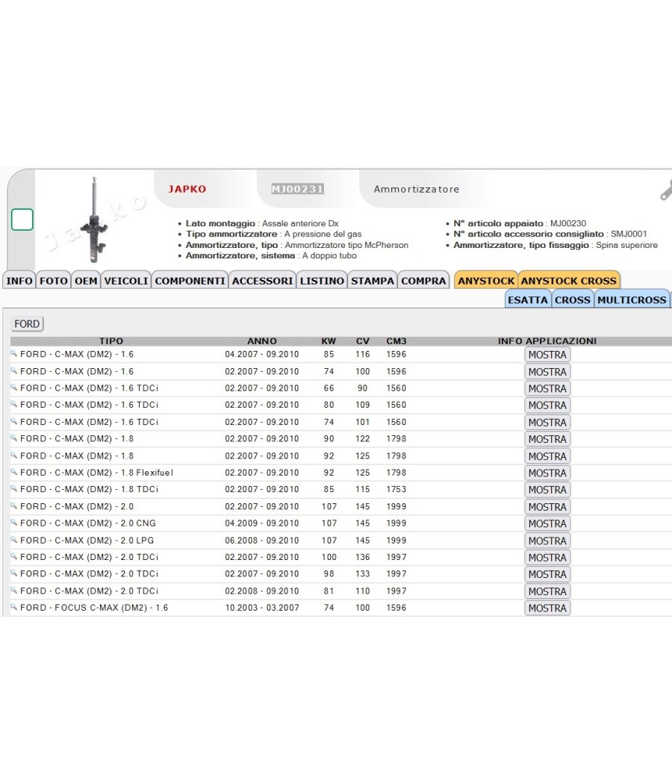
Task: Click magnifier icon for C-MAX 2.0 CNG row
Action: click(x=14, y=523)
